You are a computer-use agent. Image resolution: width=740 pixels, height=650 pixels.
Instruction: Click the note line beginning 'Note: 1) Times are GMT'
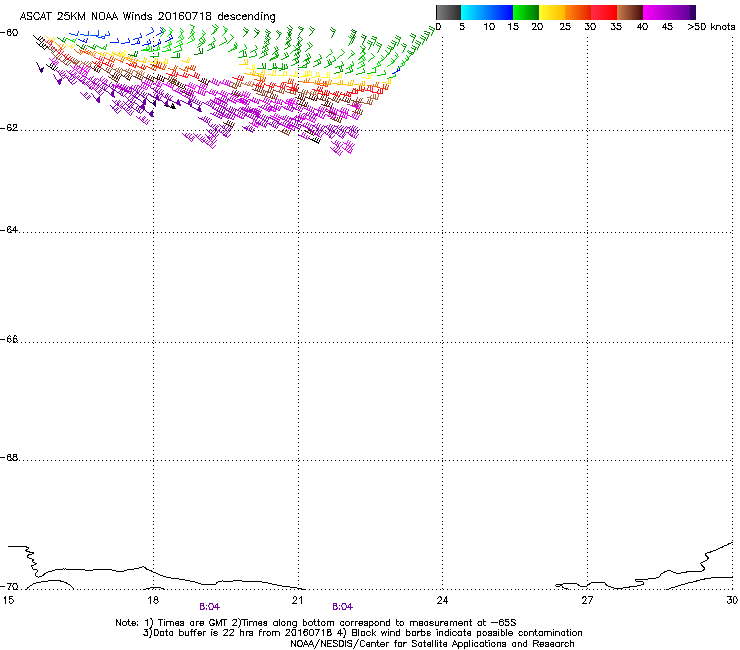[x=316, y=623]
